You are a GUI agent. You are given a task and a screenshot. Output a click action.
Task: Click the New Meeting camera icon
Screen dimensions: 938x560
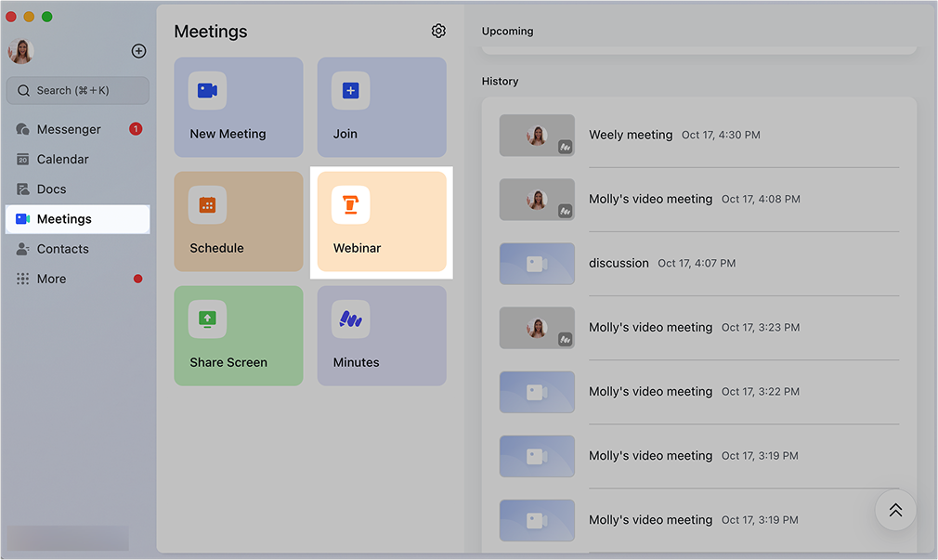207,91
